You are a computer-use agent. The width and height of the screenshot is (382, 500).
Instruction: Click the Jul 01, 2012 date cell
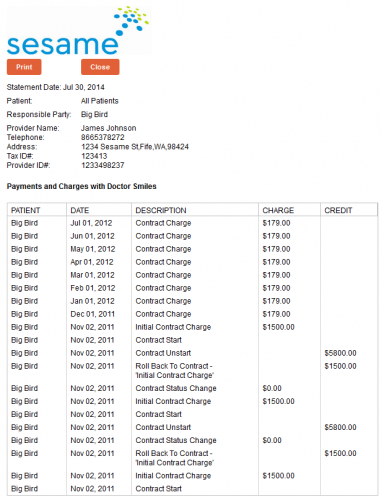pos(91,223)
